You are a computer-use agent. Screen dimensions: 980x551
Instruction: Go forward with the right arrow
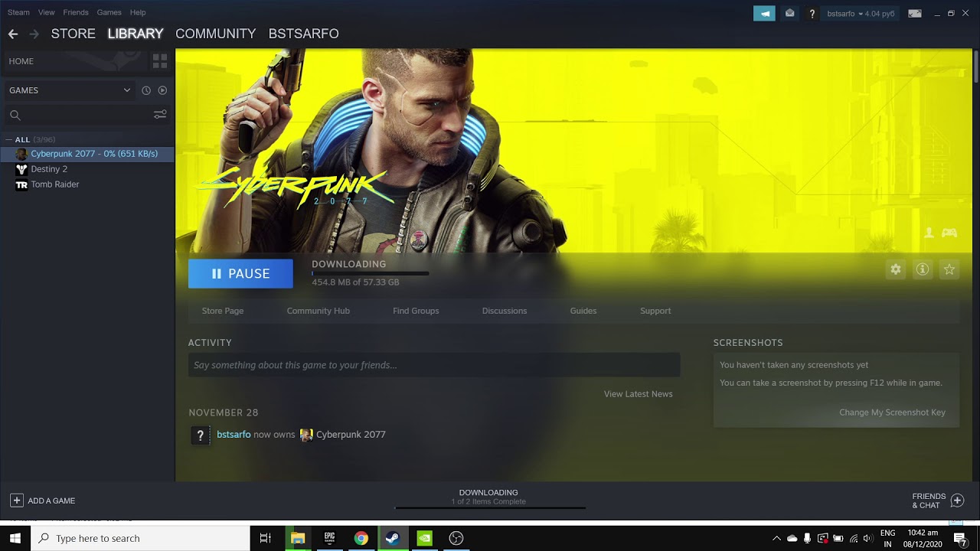click(x=34, y=34)
